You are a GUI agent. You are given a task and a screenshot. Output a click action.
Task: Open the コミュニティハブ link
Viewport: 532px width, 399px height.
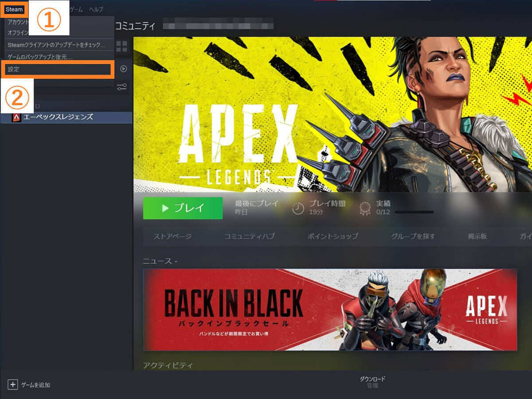click(250, 236)
